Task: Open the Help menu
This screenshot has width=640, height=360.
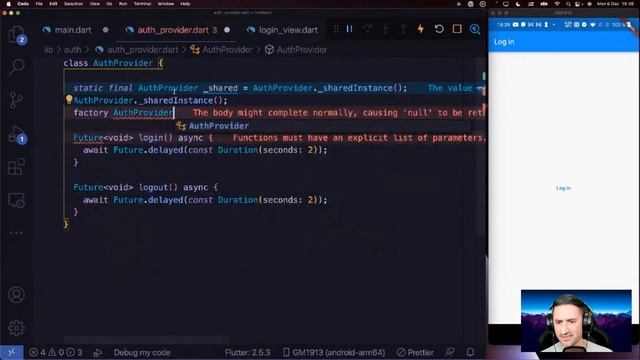Action: (x=185, y=4)
